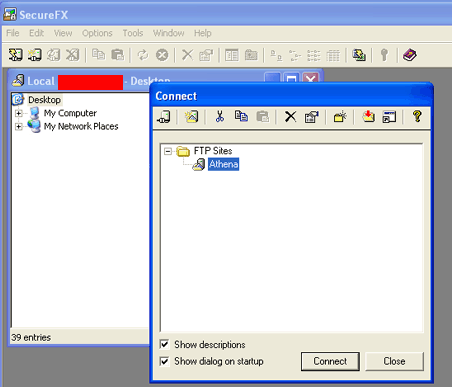The width and height of the screenshot is (452, 387).
Task: Open the File menu
Action: coord(13,33)
